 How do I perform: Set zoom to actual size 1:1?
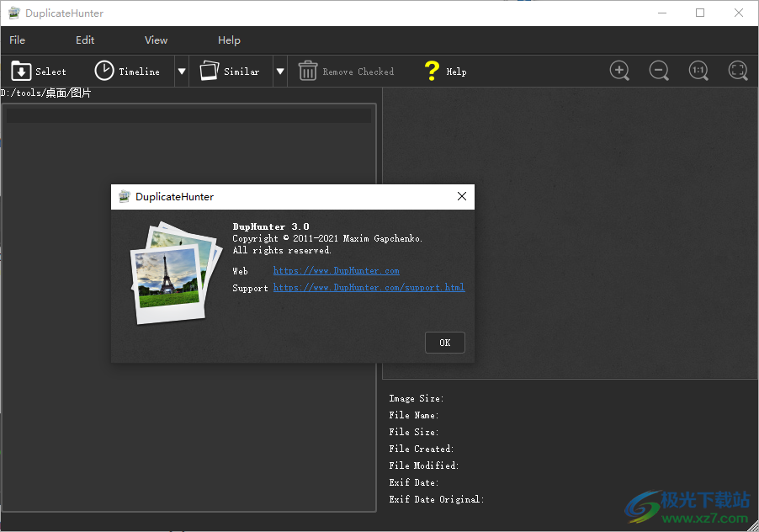698,71
